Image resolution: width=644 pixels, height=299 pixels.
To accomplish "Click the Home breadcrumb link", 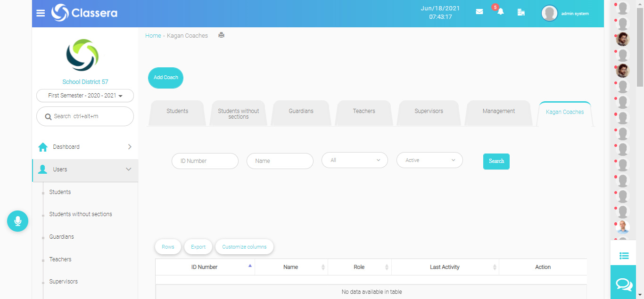I will coord(153,36).
